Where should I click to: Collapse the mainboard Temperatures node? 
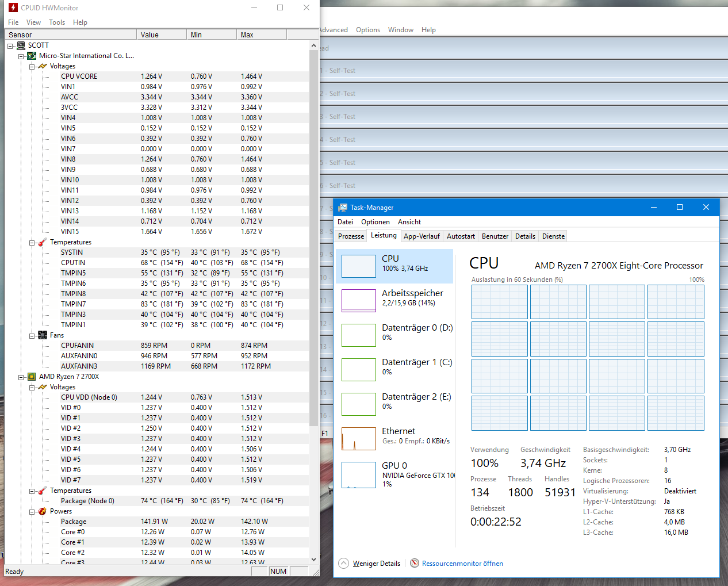click(x=32, y=242)
